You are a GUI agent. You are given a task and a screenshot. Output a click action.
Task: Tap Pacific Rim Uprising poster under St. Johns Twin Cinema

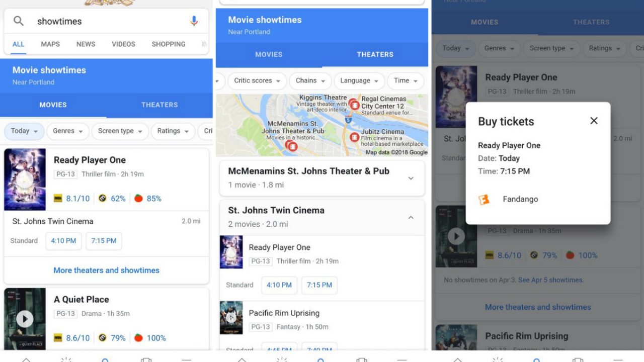tap(231, 318)
